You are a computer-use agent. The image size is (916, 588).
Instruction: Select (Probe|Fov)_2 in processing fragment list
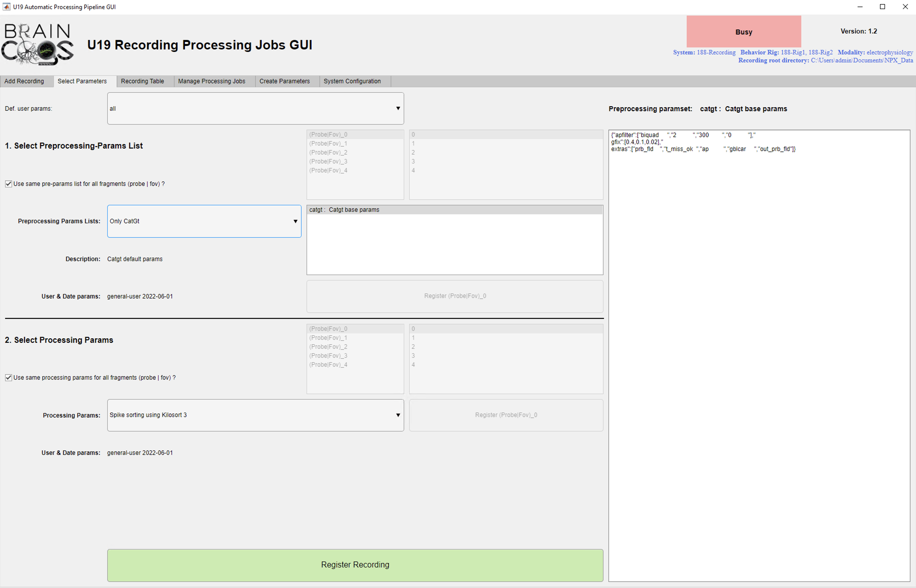355,347
